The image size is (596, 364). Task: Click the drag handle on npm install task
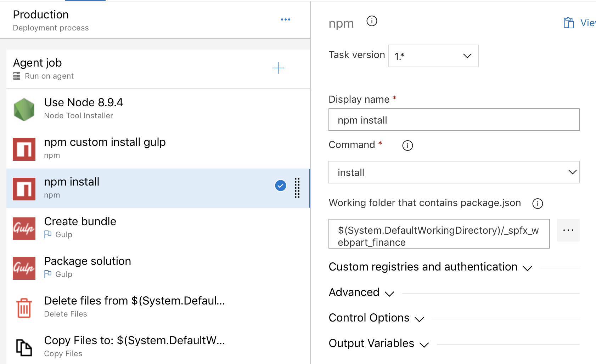pyautogui.click(x=297, y=188)
